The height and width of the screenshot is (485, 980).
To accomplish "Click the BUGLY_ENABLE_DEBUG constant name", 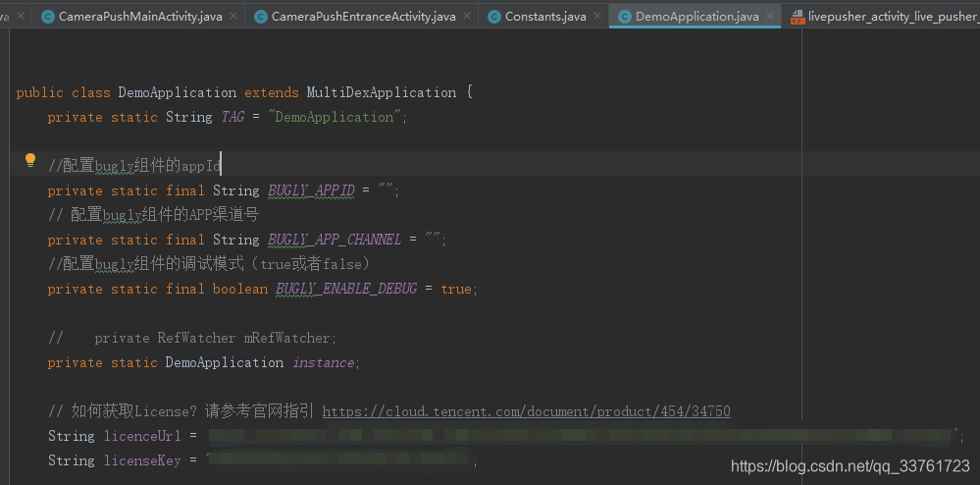I will pyautogui.click(x=346, y=289).
